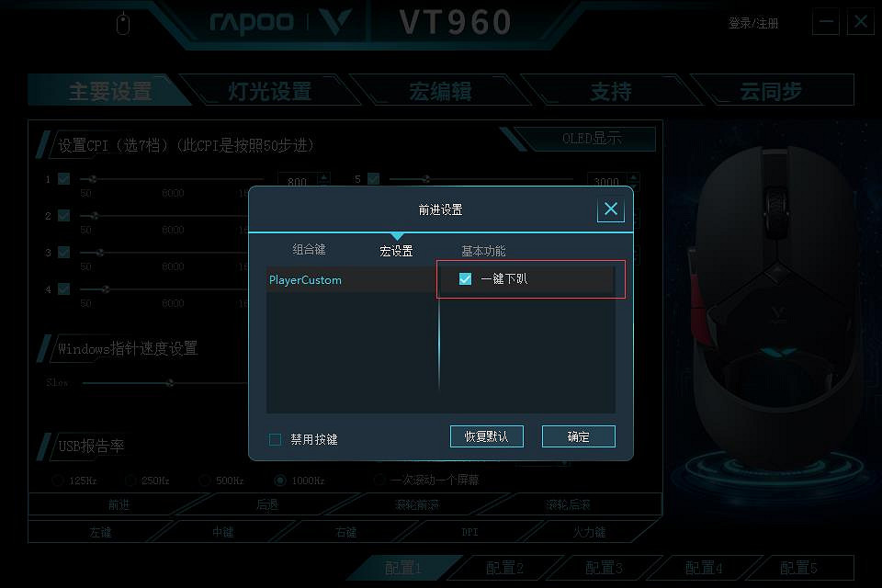Image resolution: width=882 pixels, height=588 pixels.
Task: Uncheck the 一键下趴 macro checkbox
Action: pyautogui.click(x=465, y=278)
